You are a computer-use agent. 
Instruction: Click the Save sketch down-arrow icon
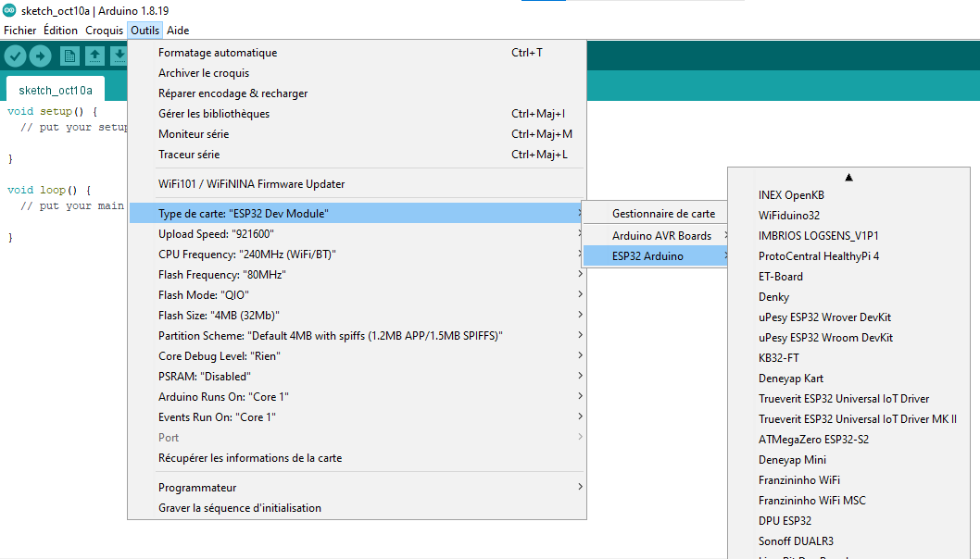tap(119, 56)
